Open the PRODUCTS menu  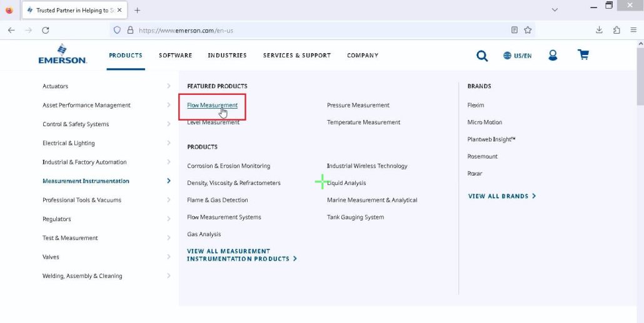click(x=126, y=55)
